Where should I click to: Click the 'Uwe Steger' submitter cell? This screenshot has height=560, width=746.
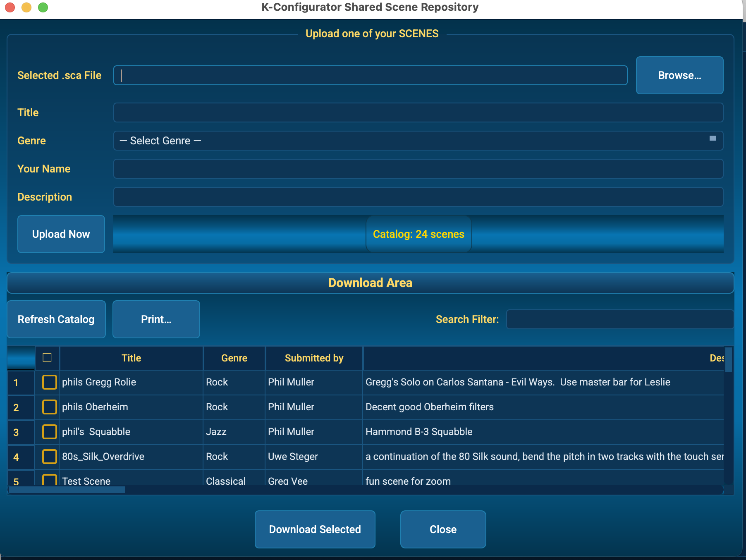pos(314,457)
